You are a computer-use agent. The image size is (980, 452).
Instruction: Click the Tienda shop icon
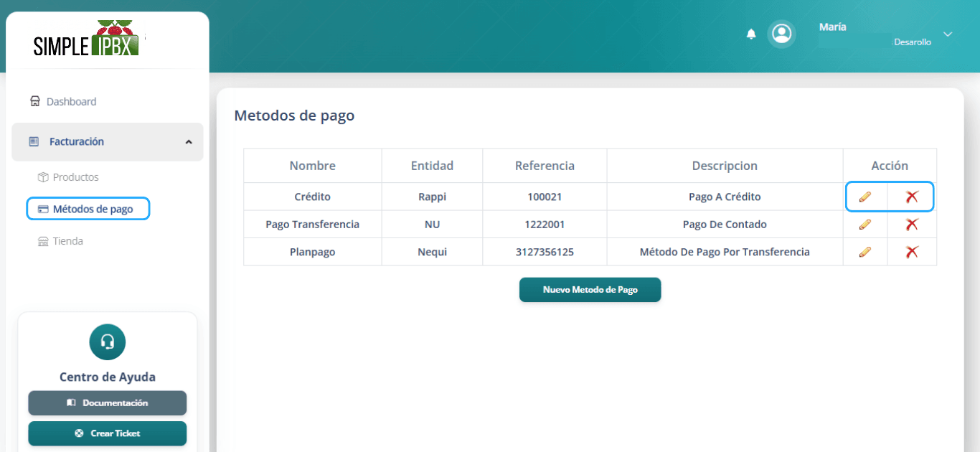(x=43, y=242)
